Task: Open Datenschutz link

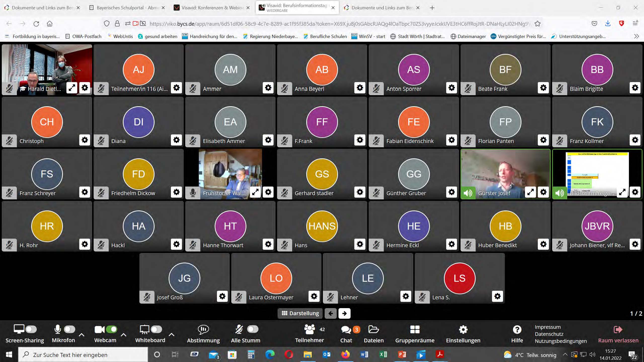Action: [x=549, y=334]
